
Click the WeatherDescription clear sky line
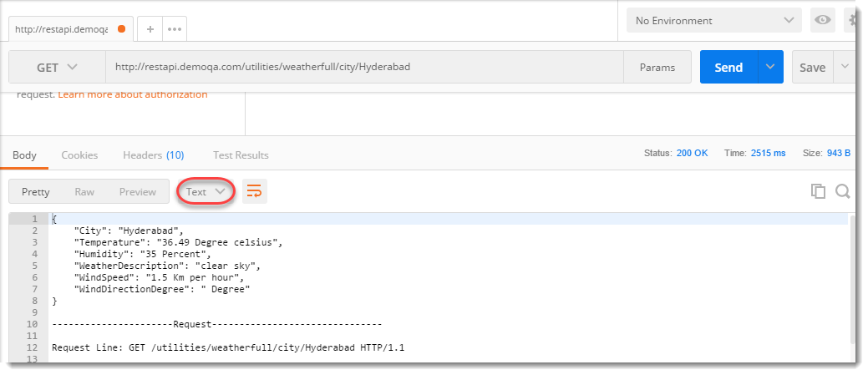[167, 266]
